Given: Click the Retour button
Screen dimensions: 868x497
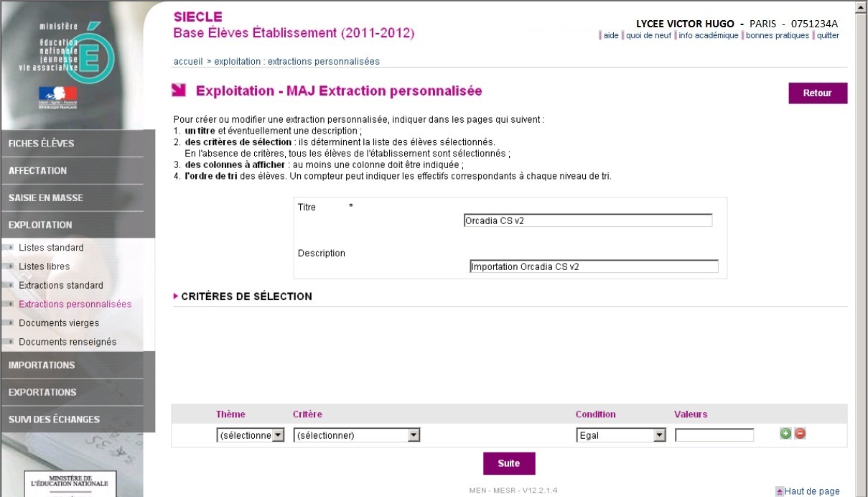Looking at the screenshot, I should point(818,93).
